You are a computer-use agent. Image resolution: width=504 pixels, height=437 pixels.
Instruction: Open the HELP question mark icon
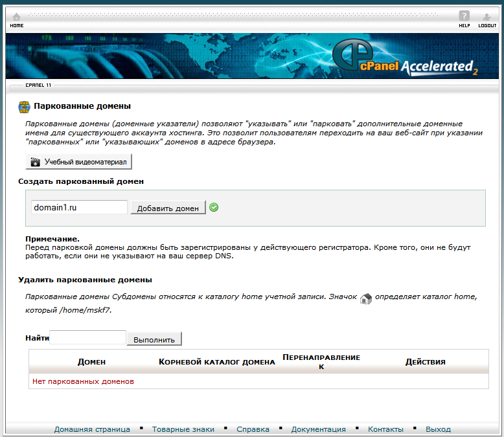click(x=464, y=17)
